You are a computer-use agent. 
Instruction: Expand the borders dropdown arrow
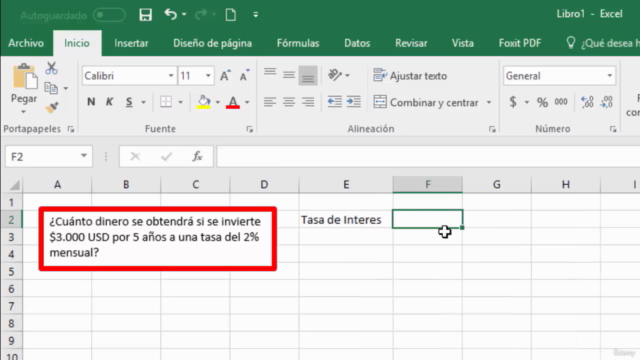pyautogui.click(x=180, y=102)
